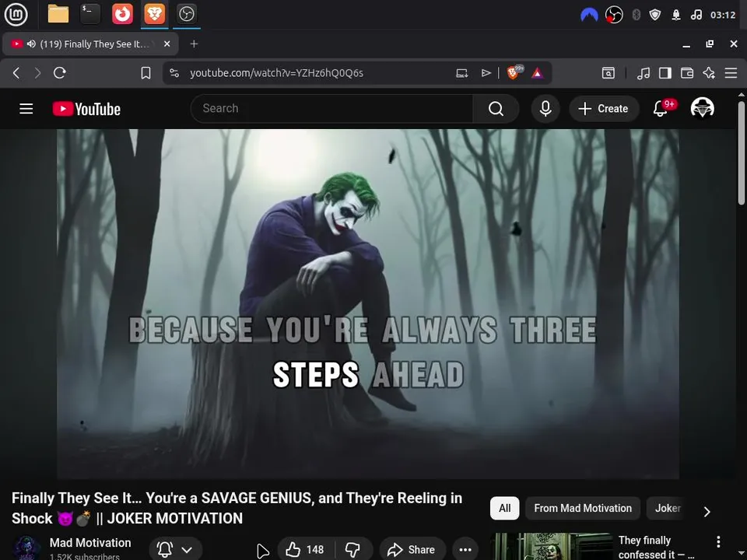Reload the YouTube page
Screen dimensions: 747x560
point(60,73)
